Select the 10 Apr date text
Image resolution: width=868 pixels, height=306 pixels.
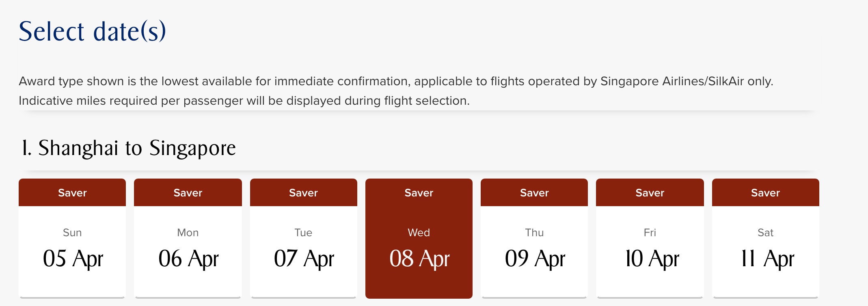click(x=652, y=259)
